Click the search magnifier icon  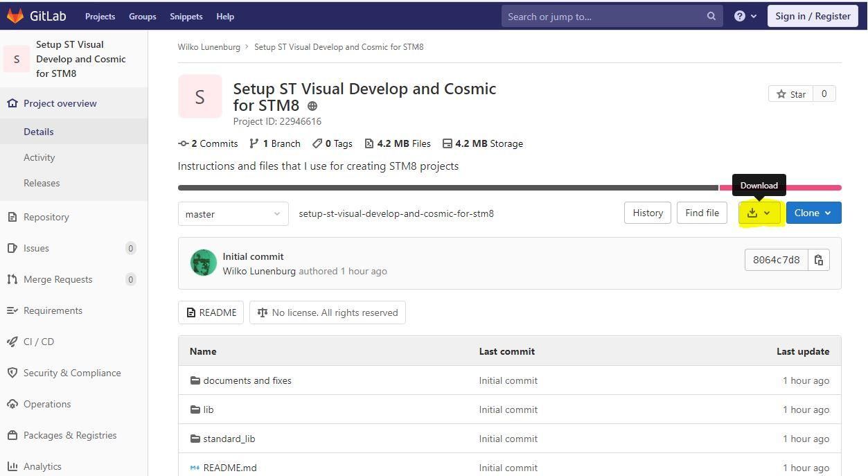click(711, 16)
